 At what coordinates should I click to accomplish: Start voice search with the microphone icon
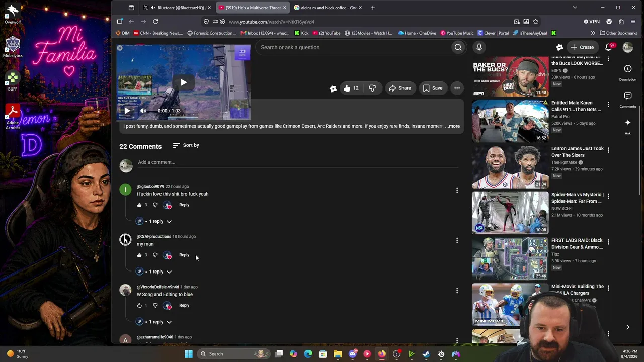(x=479, y=47)
